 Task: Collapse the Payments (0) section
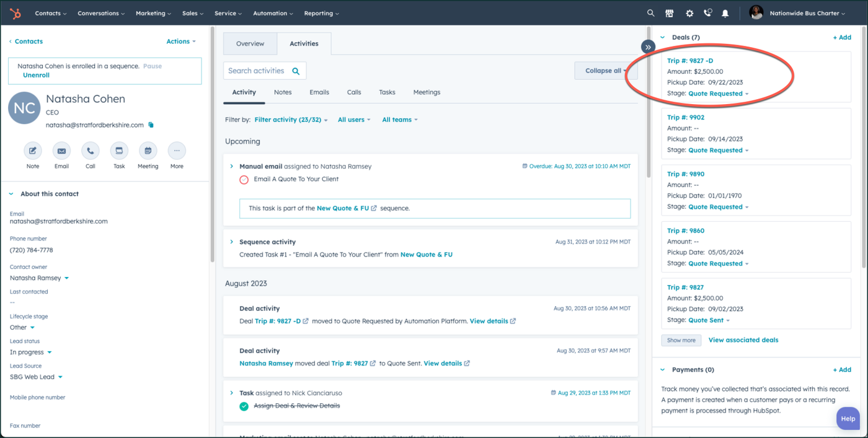coord(663,370)
